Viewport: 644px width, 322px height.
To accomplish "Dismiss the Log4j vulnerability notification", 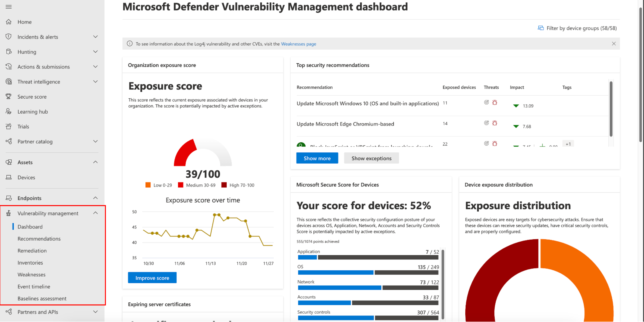I will click(613, 43).
